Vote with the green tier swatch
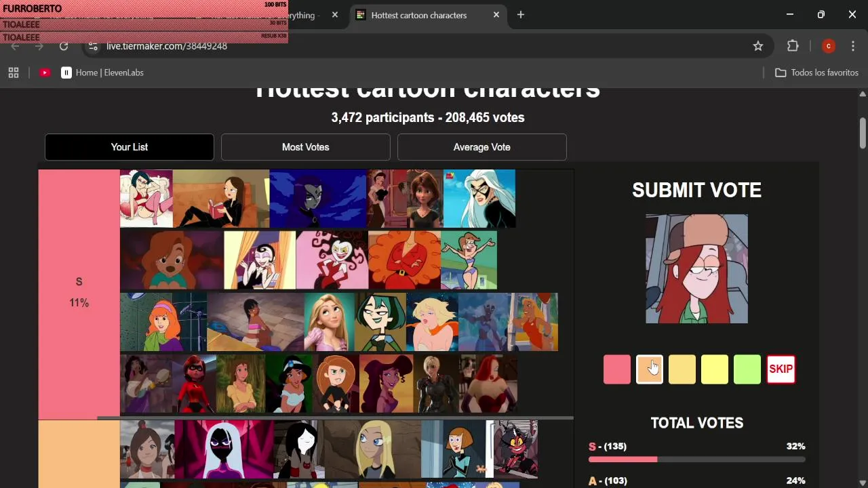 (x=747, y=369)
